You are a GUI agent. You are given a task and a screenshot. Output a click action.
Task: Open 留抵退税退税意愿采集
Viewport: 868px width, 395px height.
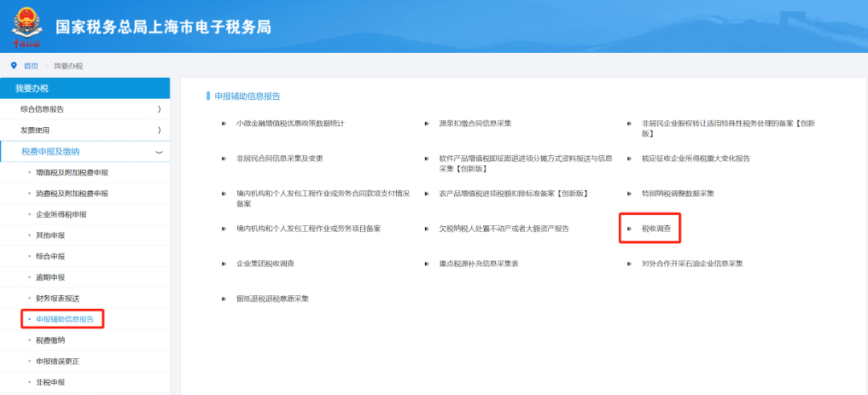click(x=272, y=298)
